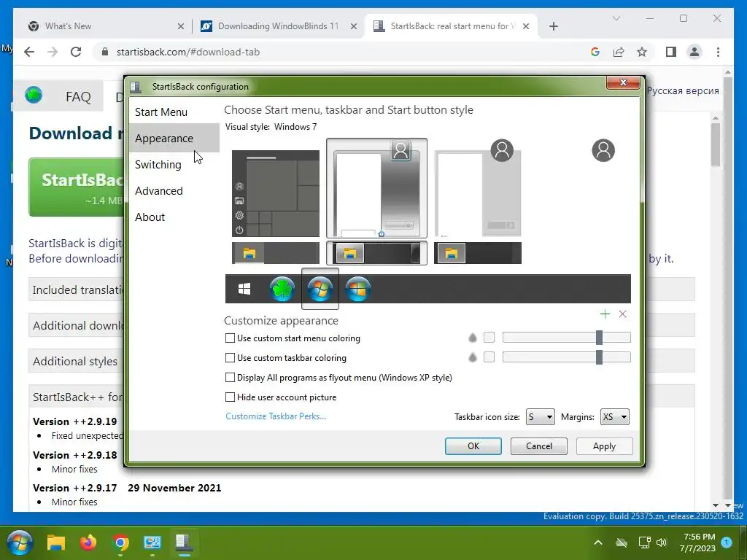747x560 pixels.
Task: Open the Switching settings page
Action: coord(174,164)
